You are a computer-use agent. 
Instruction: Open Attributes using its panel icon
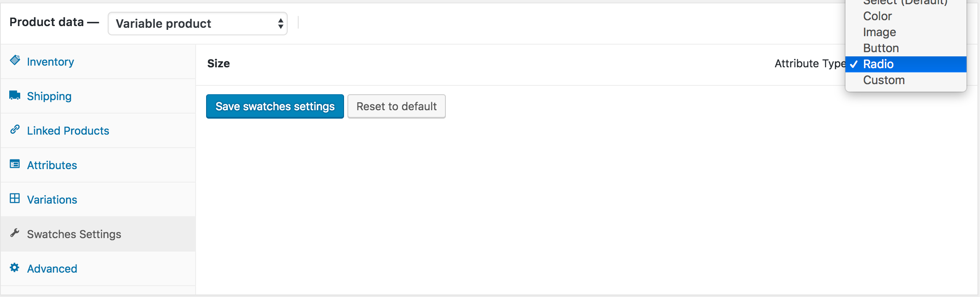(x=15, y=164)
